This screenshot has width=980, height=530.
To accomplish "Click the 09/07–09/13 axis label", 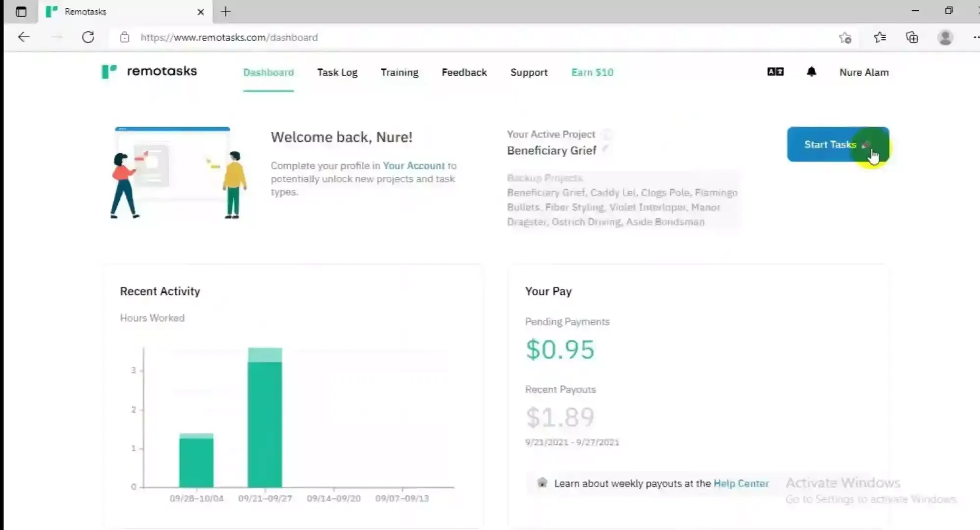I will coord(402,498).
